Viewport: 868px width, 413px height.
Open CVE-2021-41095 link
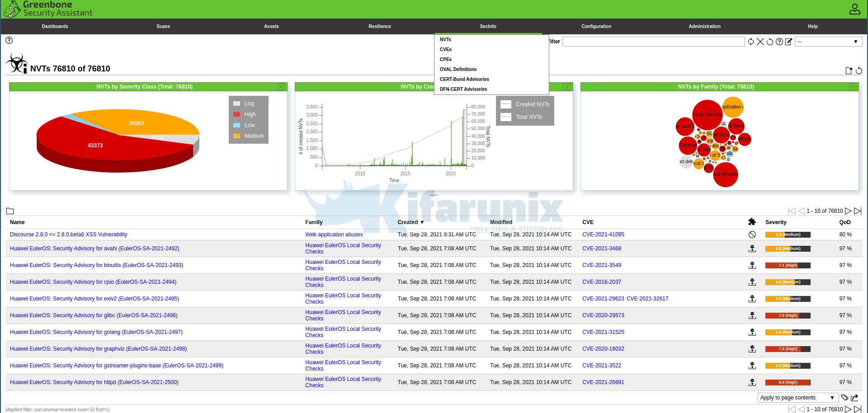tap(603, 235)
